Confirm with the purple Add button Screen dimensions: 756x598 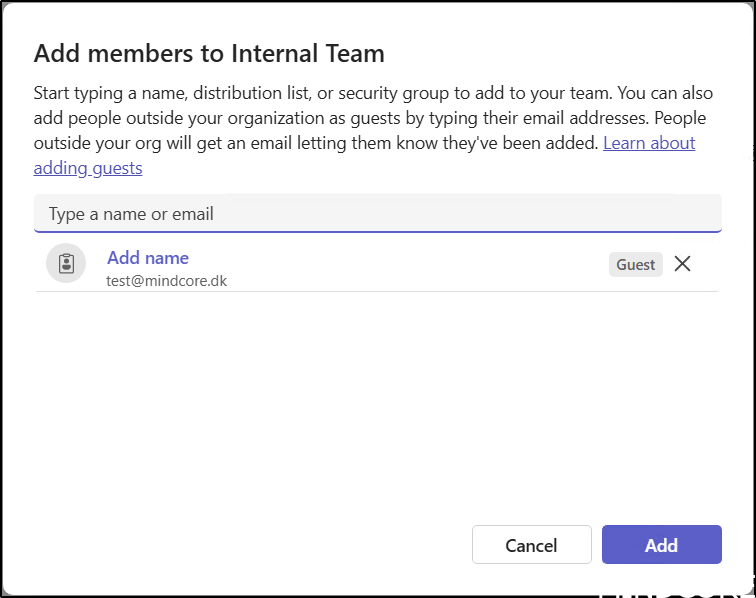click(x=661, y=545)
